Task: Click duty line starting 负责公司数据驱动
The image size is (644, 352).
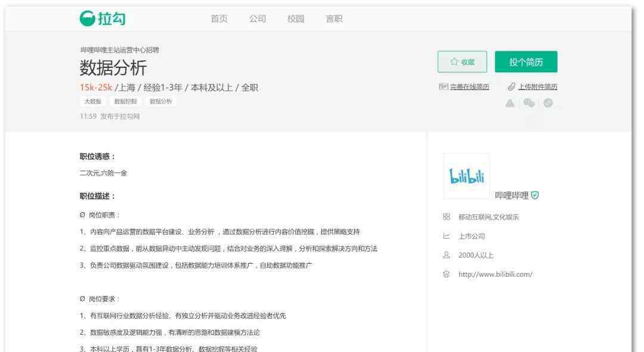Action: tap(196, 265)
